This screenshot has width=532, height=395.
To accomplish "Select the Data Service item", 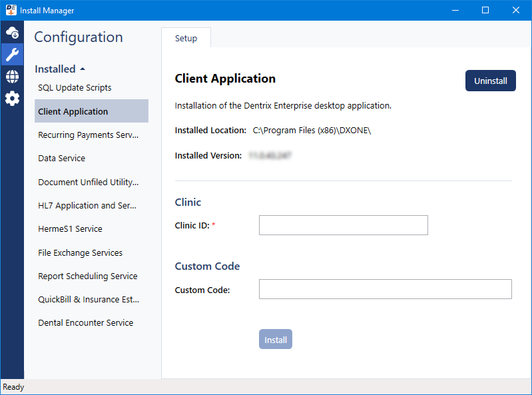I will [62, 159].
